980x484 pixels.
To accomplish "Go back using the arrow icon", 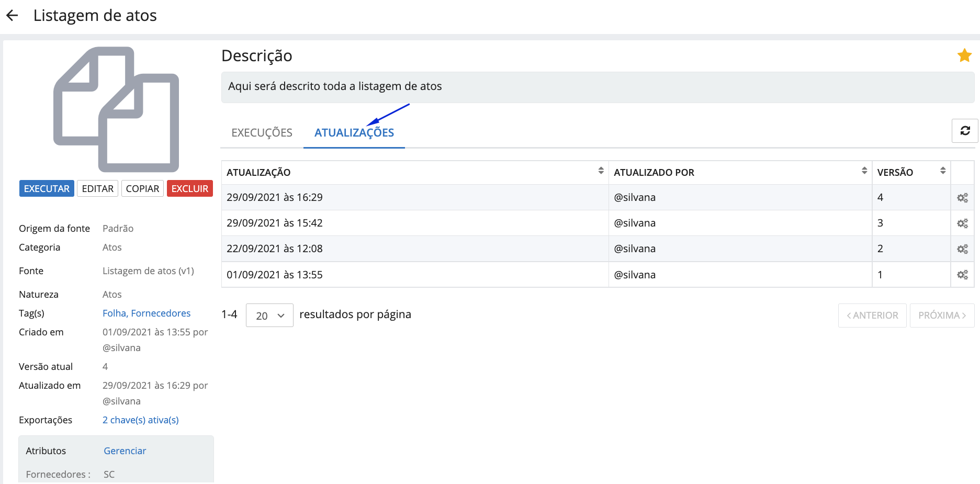I will 12,16.
